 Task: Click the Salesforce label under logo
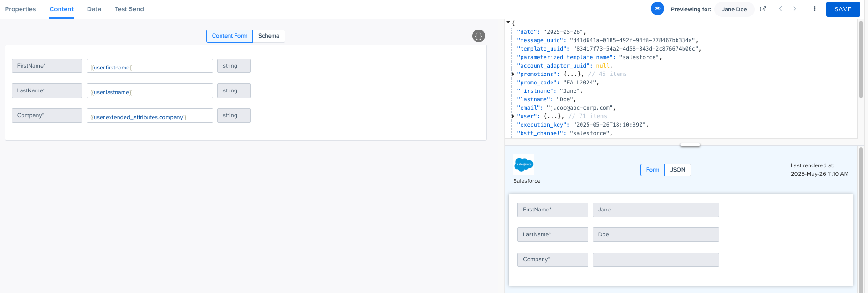[527, 181]
